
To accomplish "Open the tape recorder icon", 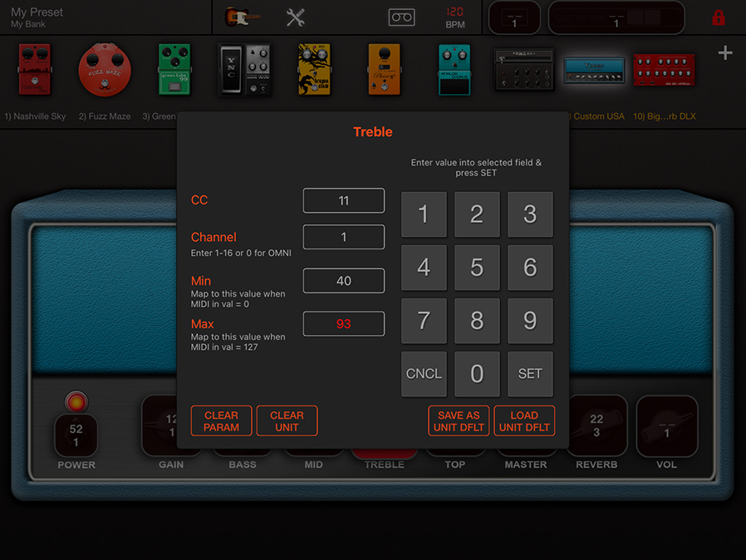I will [x=401, y=17].
